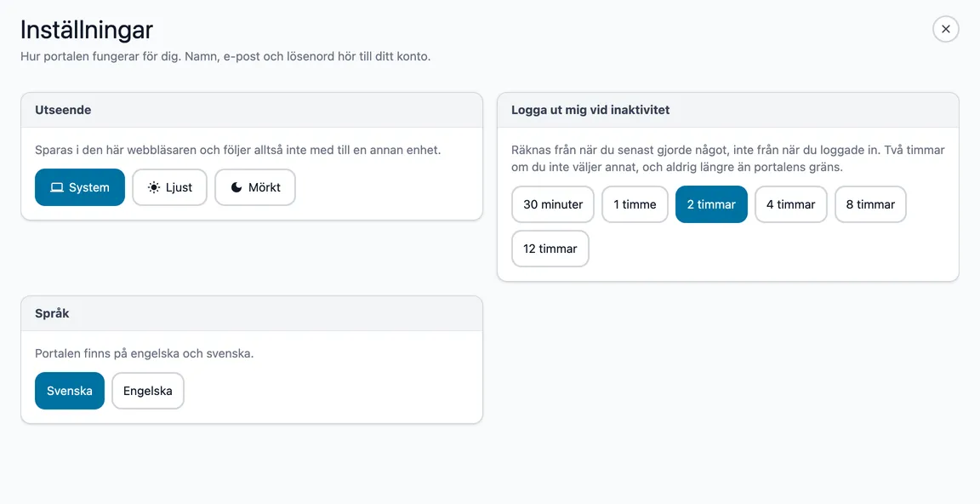The height and width of the screenshot is (504, 980).
Task: Switch to the Mörkt dark theme
Action: click(255, 187)
